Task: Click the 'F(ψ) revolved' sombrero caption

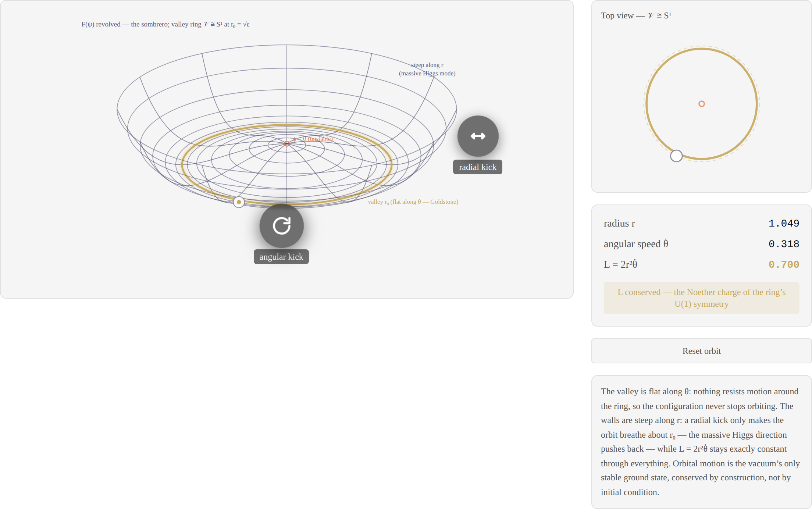Action: pos(165,25)
